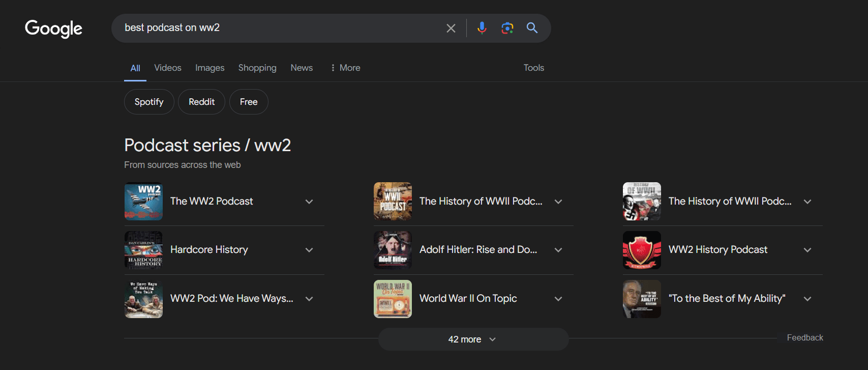Open Google Lens image search icon
868x370 pixels.
(507, 28)
